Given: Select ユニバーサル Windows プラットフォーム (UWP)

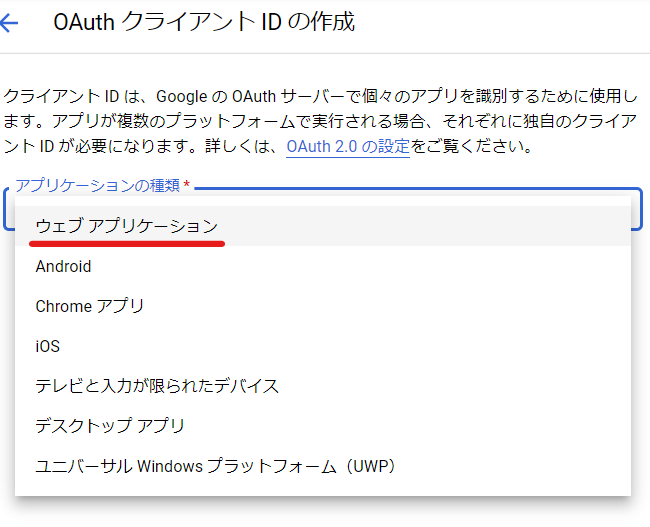Looking at the screenshot, I should (323, 466).
